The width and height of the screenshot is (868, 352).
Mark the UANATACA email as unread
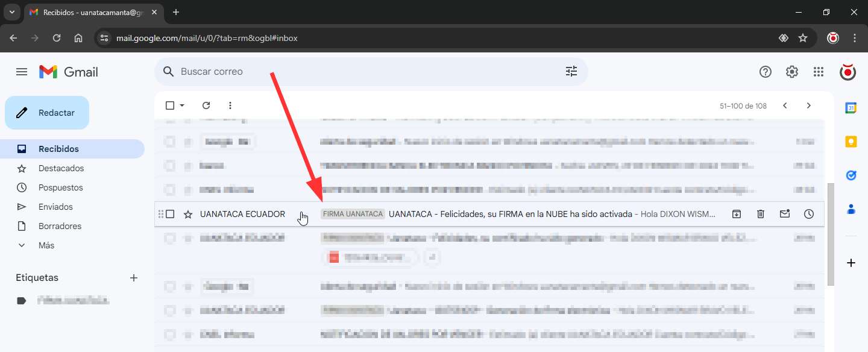tap(785, 214)
